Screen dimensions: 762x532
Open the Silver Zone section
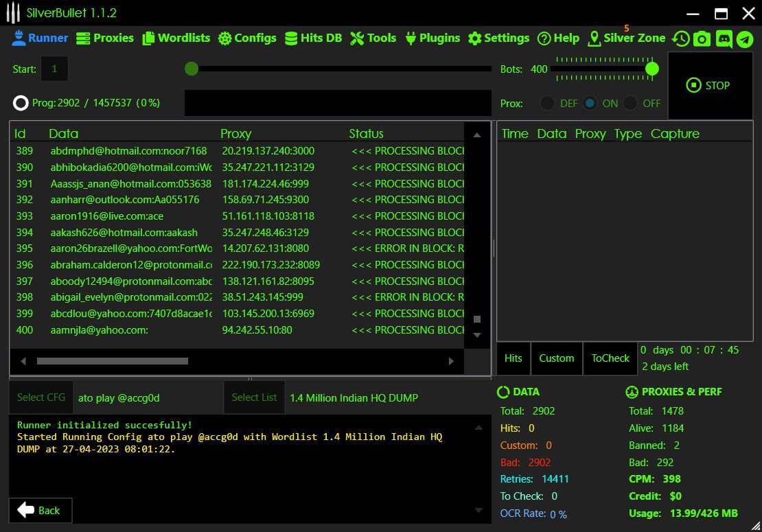[627, 38]
